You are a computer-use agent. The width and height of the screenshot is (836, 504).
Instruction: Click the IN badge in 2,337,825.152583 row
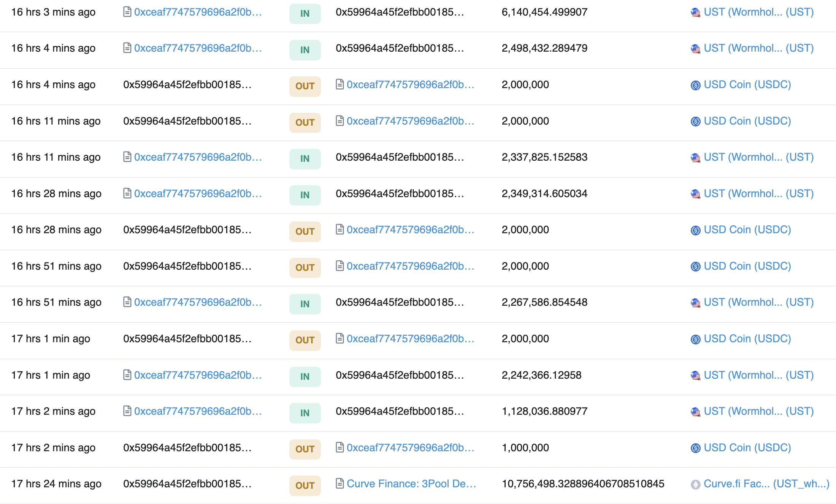coord(305,158)
